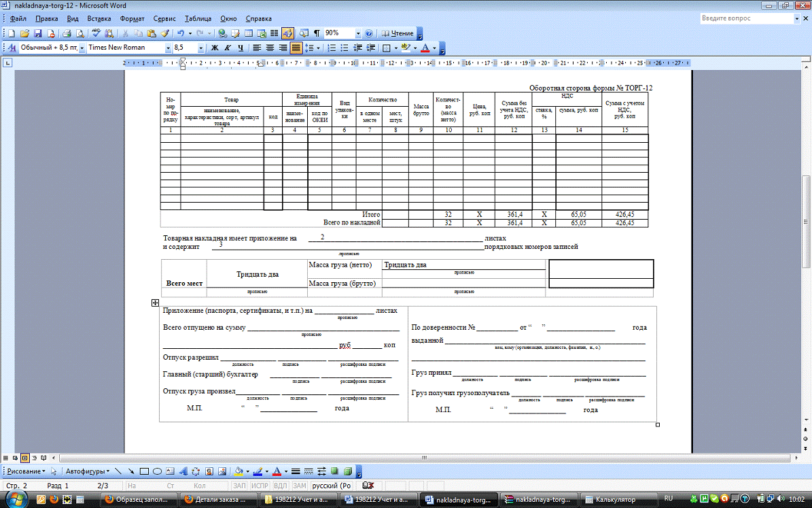Select the Rectangle drawing tool
Image resolution: width=812 pixels, height=508 pixels.
(x=144, y=471)
